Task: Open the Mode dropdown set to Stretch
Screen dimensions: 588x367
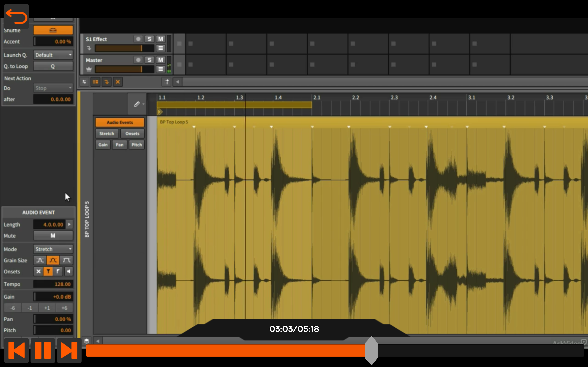Action: [x=53, y=249]
